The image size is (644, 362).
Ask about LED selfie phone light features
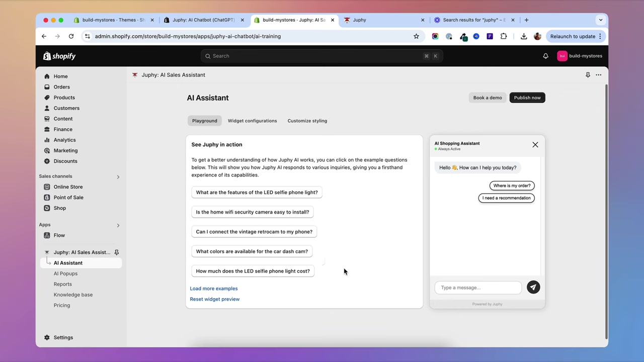(x=257, y=192)
